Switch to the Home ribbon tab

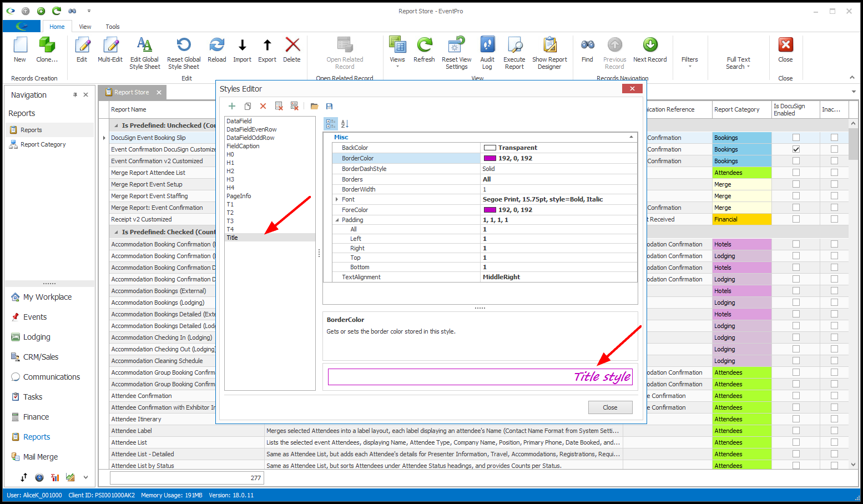pos(57,27)
